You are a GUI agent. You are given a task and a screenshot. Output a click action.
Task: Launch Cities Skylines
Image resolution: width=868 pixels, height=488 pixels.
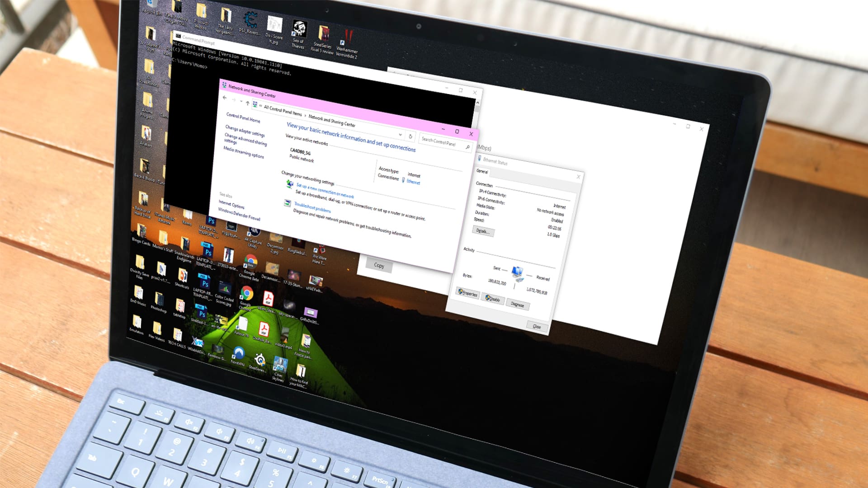coord(281,364)
